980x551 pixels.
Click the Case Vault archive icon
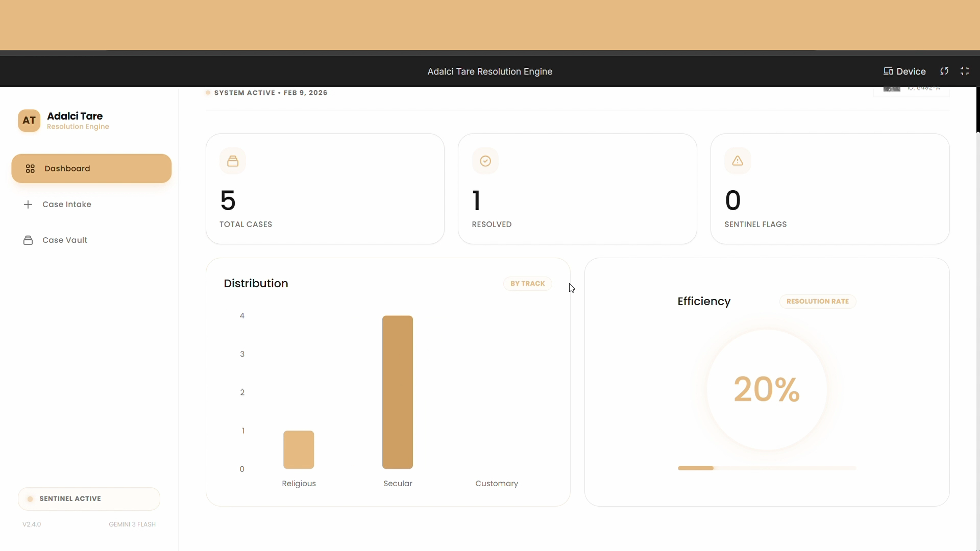[28, 240]
